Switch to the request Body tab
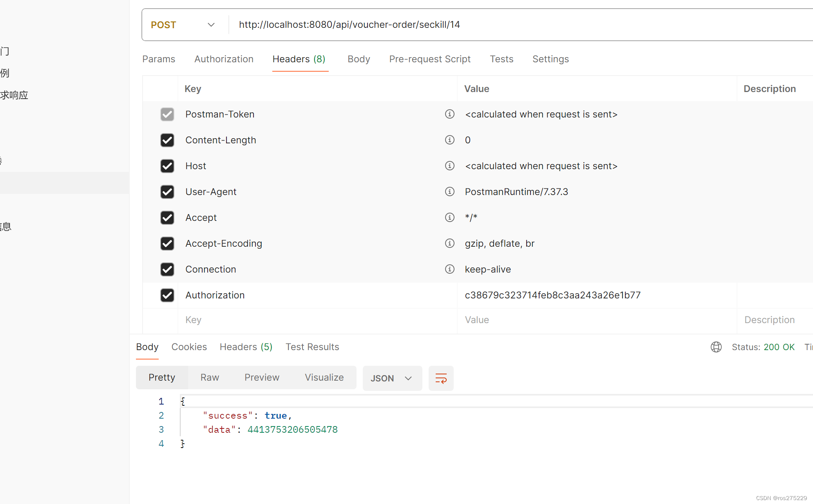Screen dimensions: 813x504 click(x=359, y=59)
